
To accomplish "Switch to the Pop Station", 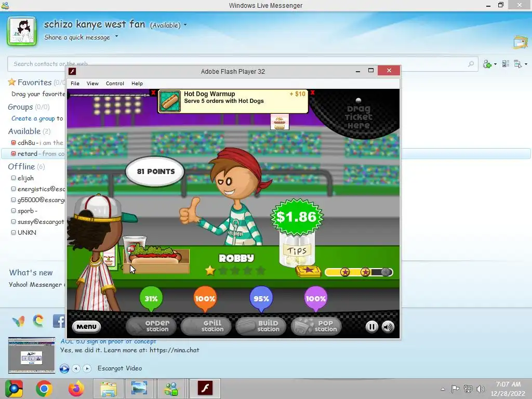I will click(x=316, y=326).
